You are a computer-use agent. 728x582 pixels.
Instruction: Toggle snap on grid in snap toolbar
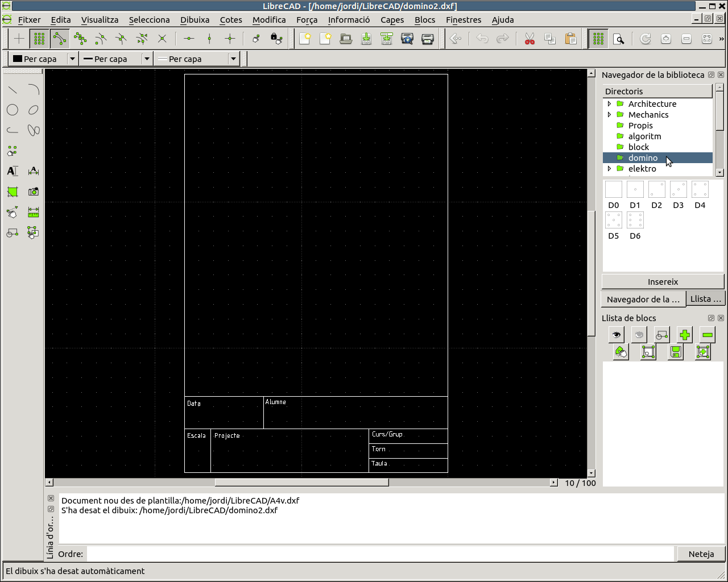pos(39,39)
